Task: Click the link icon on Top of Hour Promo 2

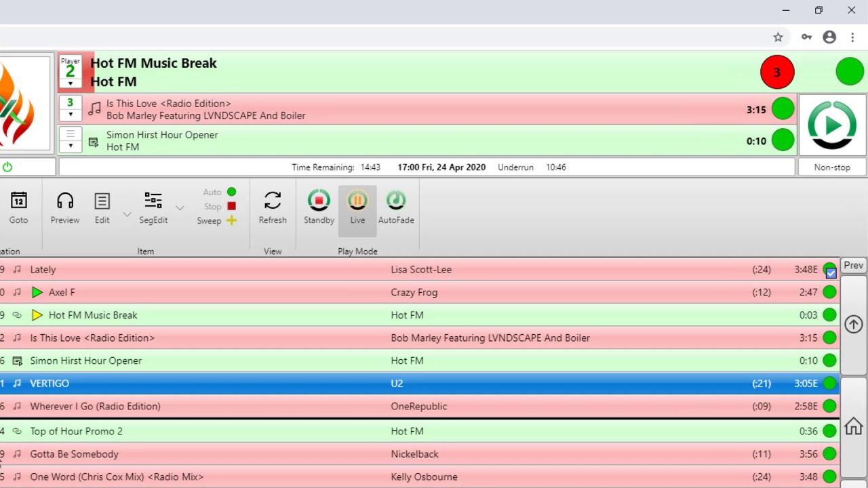Action: click(18, 431)
